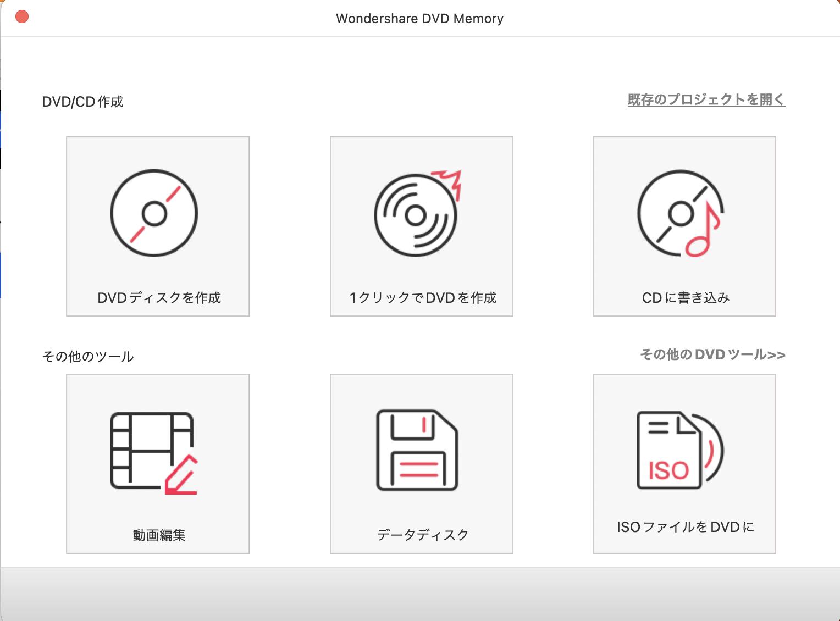Click the ISO file to DVD icon
Viewport: 840px width, 621px height.
(681, 450)
